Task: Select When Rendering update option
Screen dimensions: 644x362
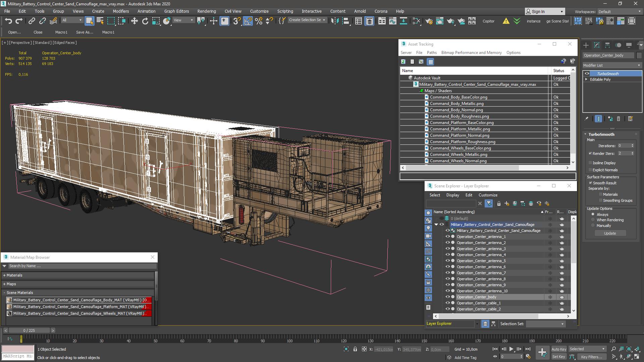Action: tap(593, 220)
